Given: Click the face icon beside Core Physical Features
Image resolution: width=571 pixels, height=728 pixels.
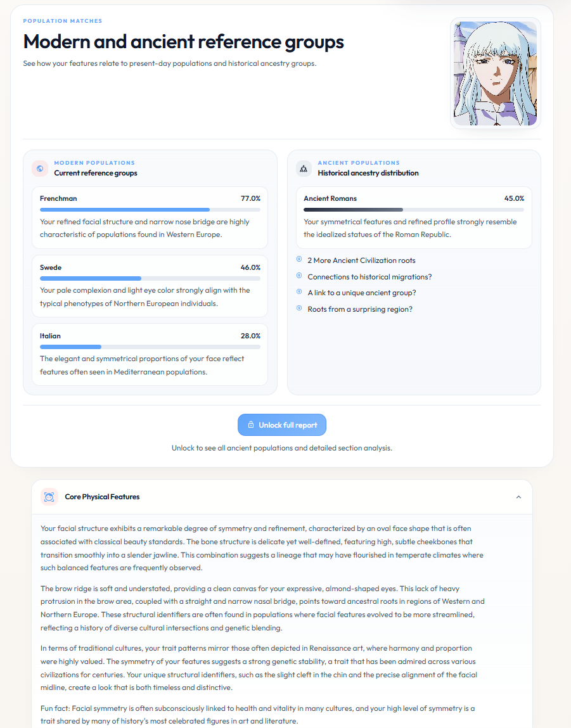Looking at the screenshot, I should [49, 497].
